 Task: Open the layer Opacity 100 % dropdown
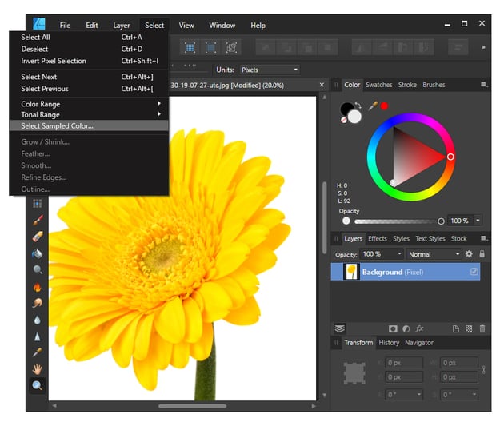pyautogui.click(x=399, y=254)
